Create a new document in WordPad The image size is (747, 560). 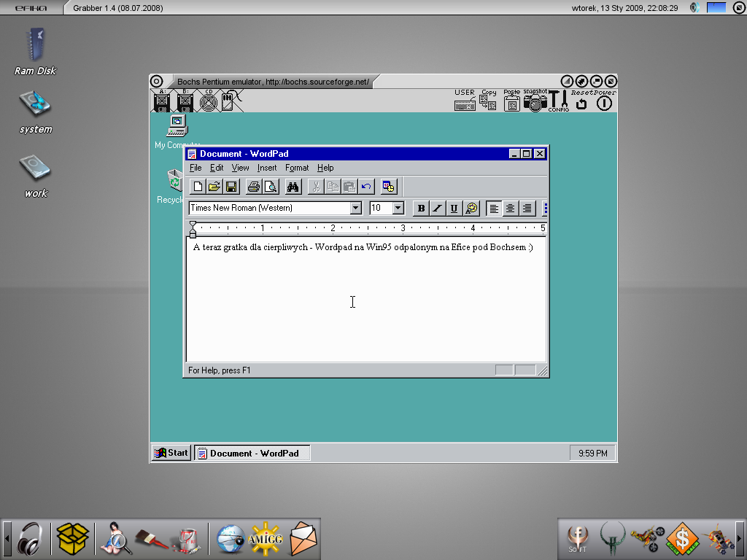pos(198,187)
